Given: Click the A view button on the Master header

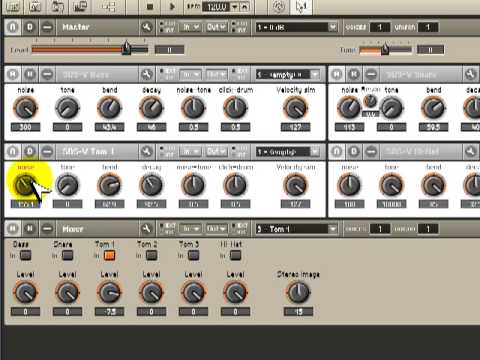Looking at the screenshot, I should pos(13,27).
